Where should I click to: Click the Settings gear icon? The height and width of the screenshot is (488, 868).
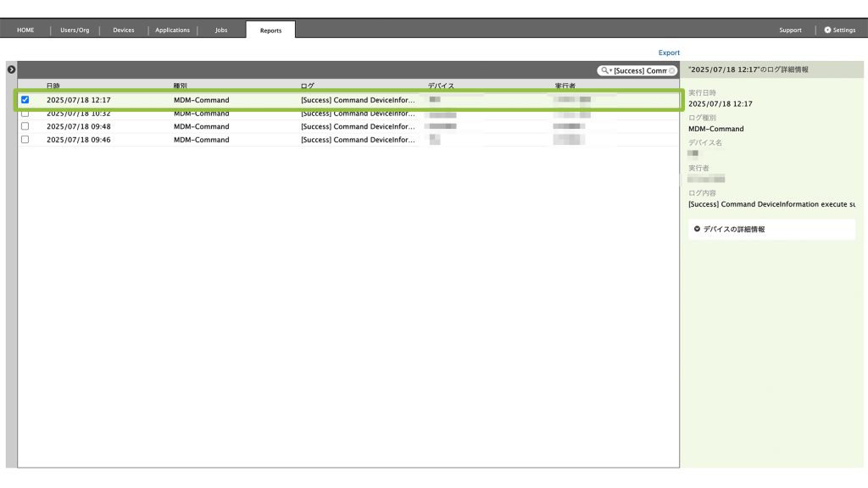[827, 30]
